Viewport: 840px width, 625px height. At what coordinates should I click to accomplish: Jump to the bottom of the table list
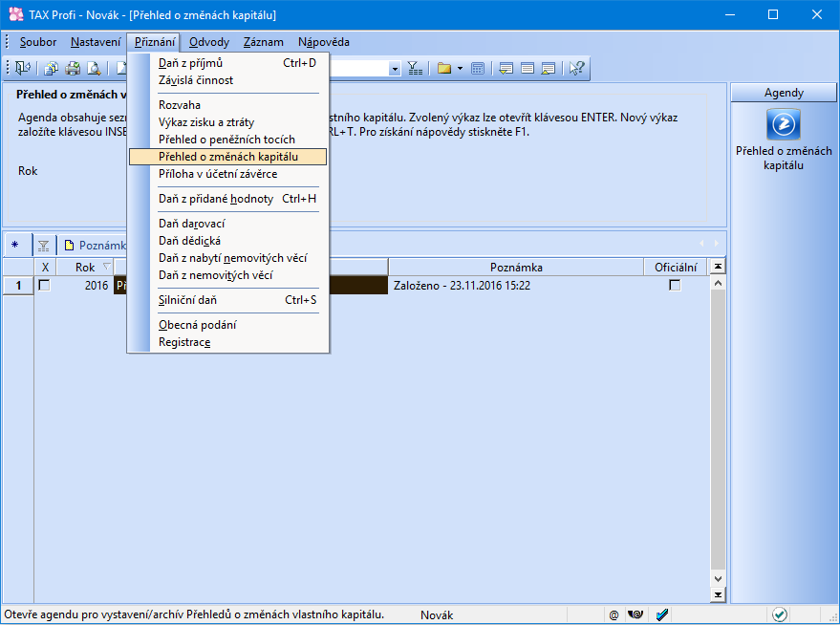click(718, 594)
